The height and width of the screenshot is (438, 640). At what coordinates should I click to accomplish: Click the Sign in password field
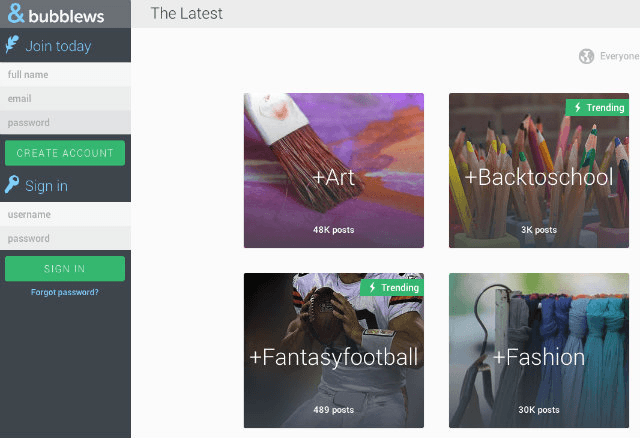click(65, 239)
